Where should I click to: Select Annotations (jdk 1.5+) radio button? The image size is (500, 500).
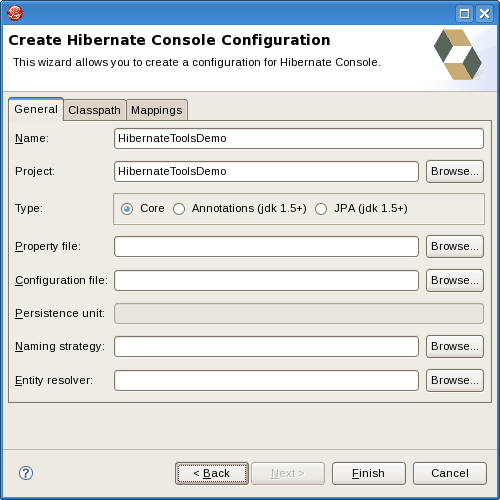point(179,209)
